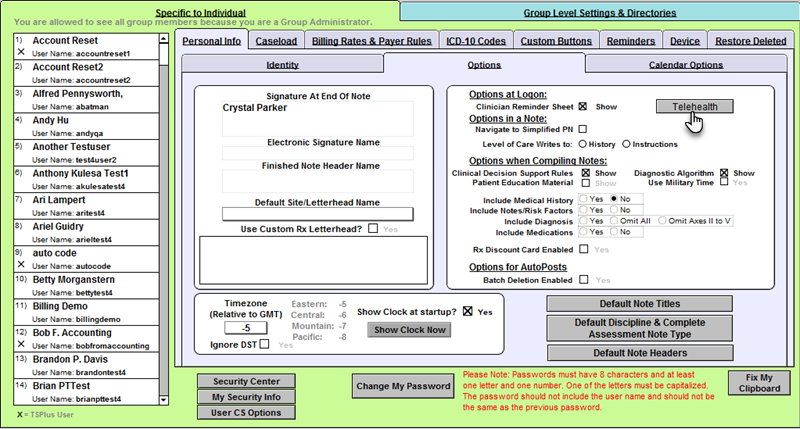Image resolution: width=800 pixels, height=429 pixels.
Task: Check Use Custom Rx Letterhead box
Action: click(372, 229)
